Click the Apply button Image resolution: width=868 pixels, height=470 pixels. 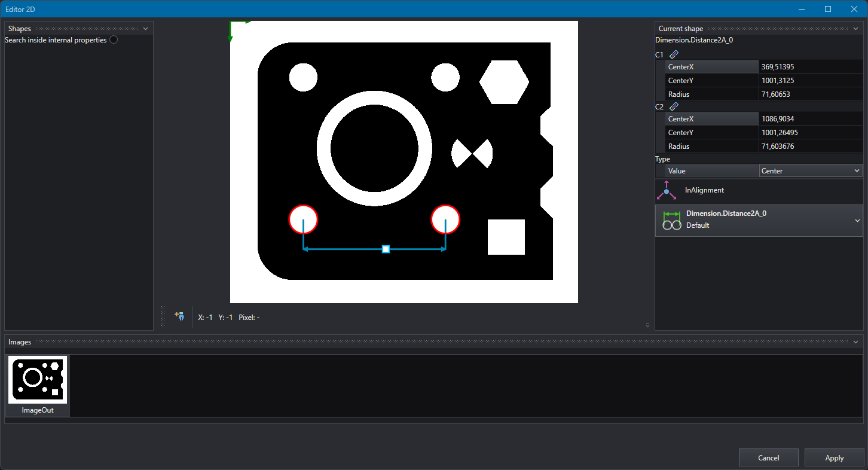click(x=834, y=457)
